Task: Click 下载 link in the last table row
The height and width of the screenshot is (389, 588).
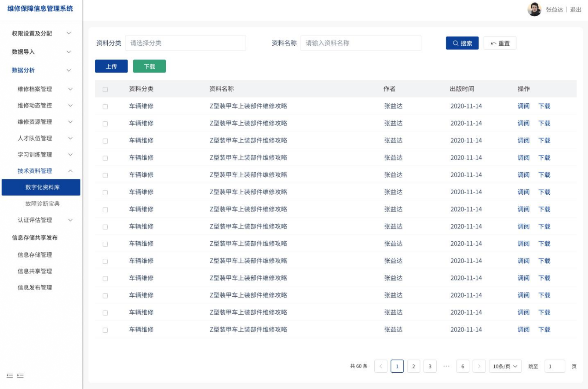Action: 544,329
